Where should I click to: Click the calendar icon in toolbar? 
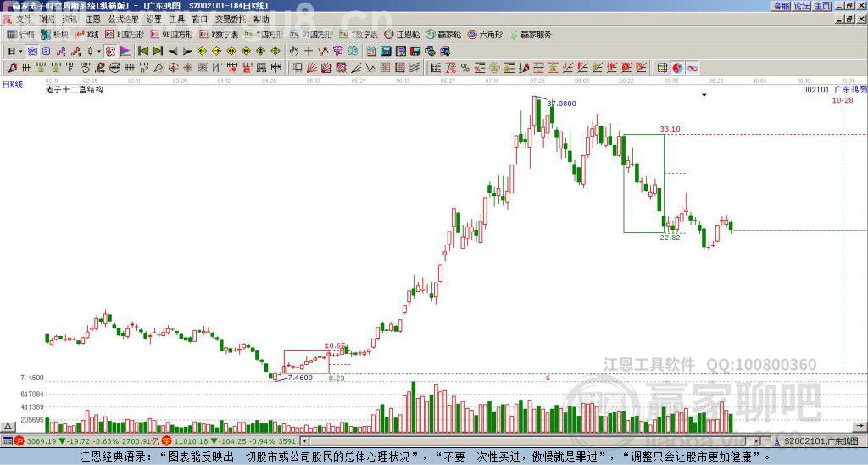371,52
